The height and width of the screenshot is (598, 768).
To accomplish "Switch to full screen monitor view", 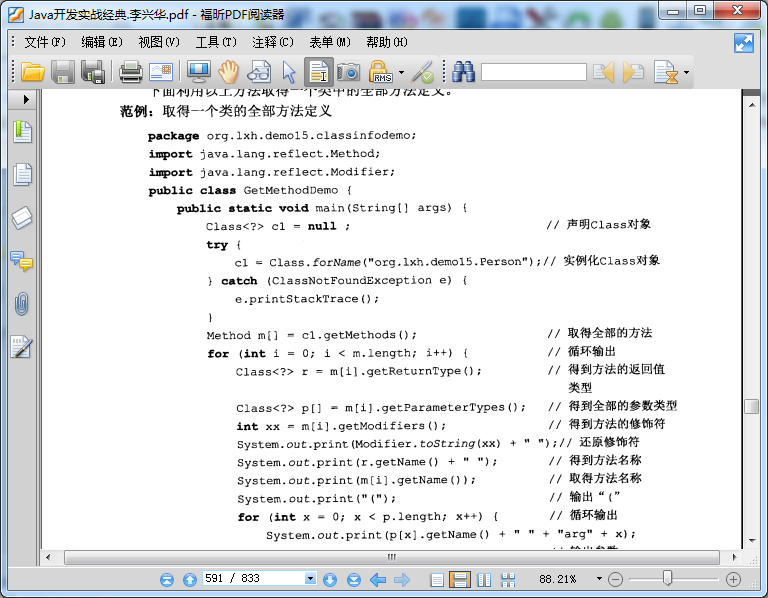I will (x=198, y=72).
